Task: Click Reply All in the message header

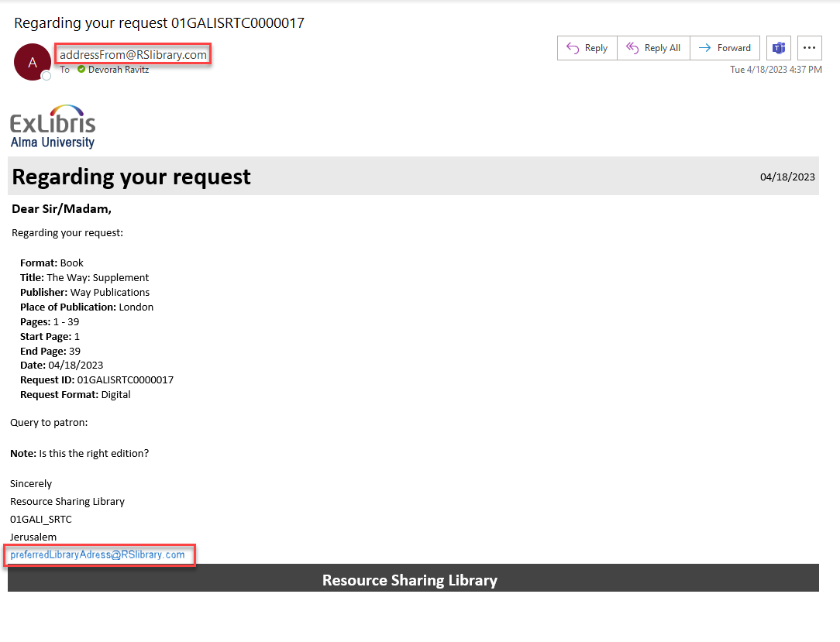Action: pyautogui.click(x=653, y=48)
